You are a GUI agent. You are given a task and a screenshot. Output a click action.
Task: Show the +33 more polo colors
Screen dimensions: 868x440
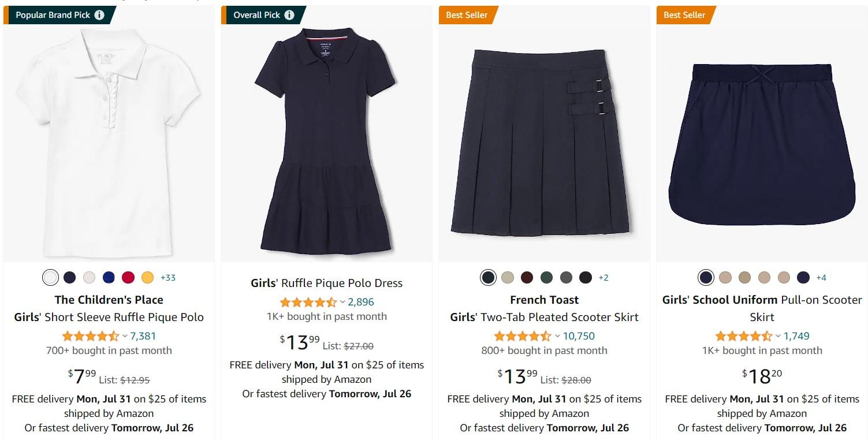[x=168, y=278]
